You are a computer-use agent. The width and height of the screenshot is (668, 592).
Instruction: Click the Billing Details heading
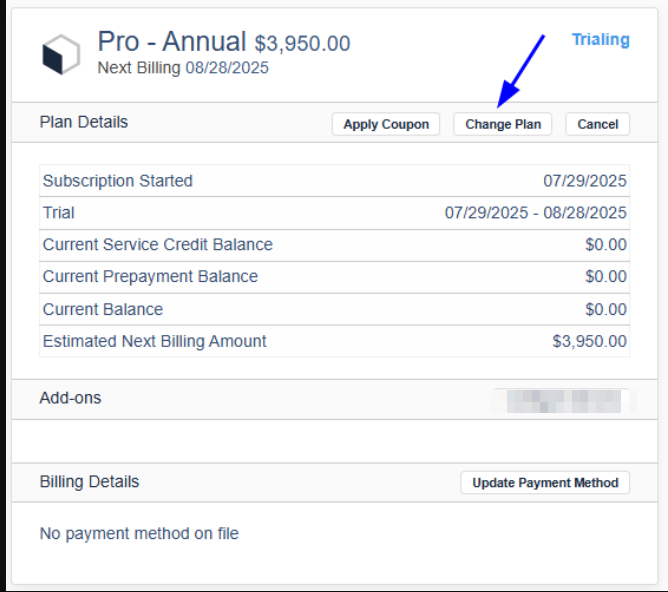click(x=89, y=482)
